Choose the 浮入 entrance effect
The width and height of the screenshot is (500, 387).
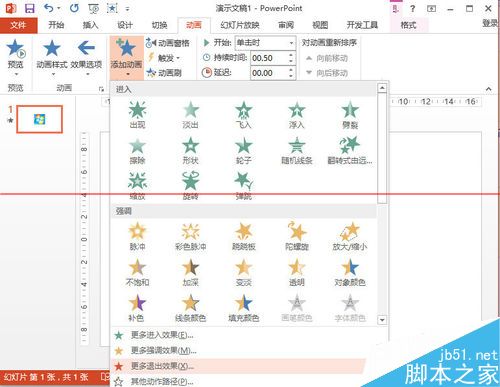(x=297, y=115)
